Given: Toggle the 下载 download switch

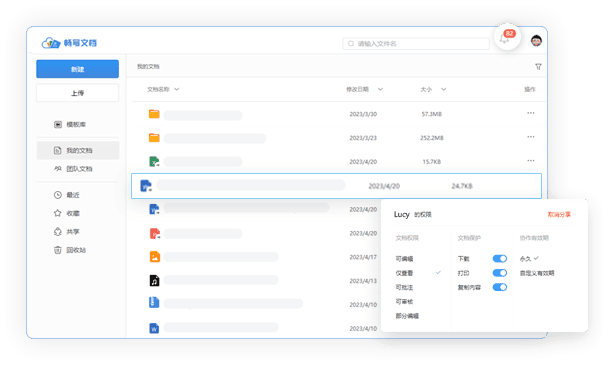Looking at the screenshot, I should [x=500, y=259].
